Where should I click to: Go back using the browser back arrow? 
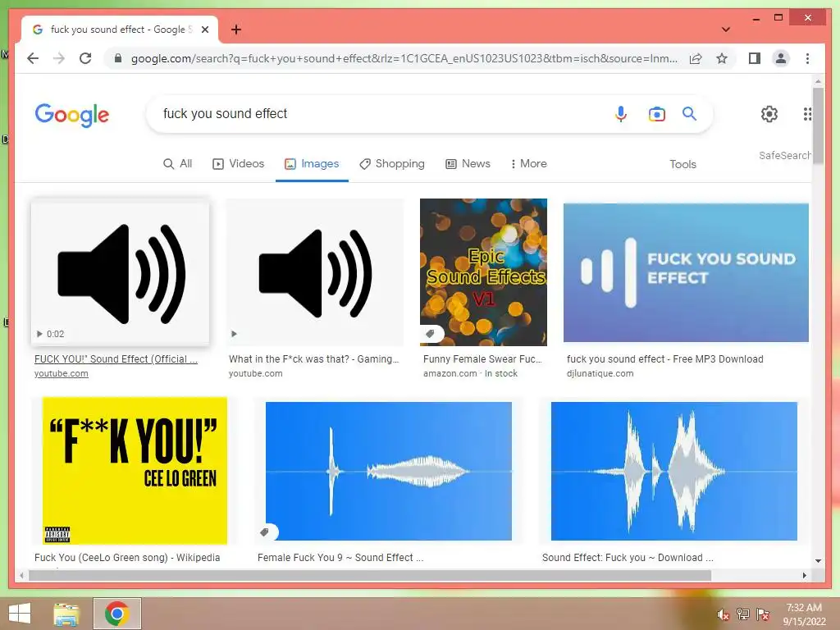click(x=33, y=58)
